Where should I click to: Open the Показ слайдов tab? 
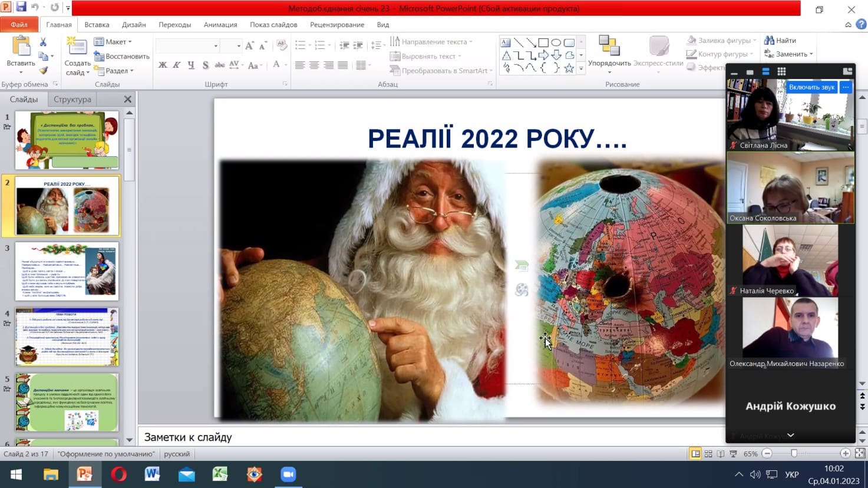pos(273,25)
